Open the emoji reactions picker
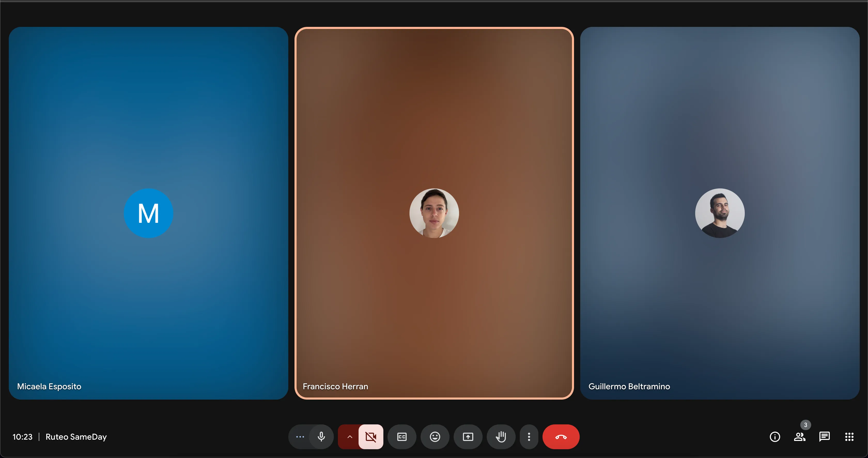The image size is (868, 458). pos(435,437)
